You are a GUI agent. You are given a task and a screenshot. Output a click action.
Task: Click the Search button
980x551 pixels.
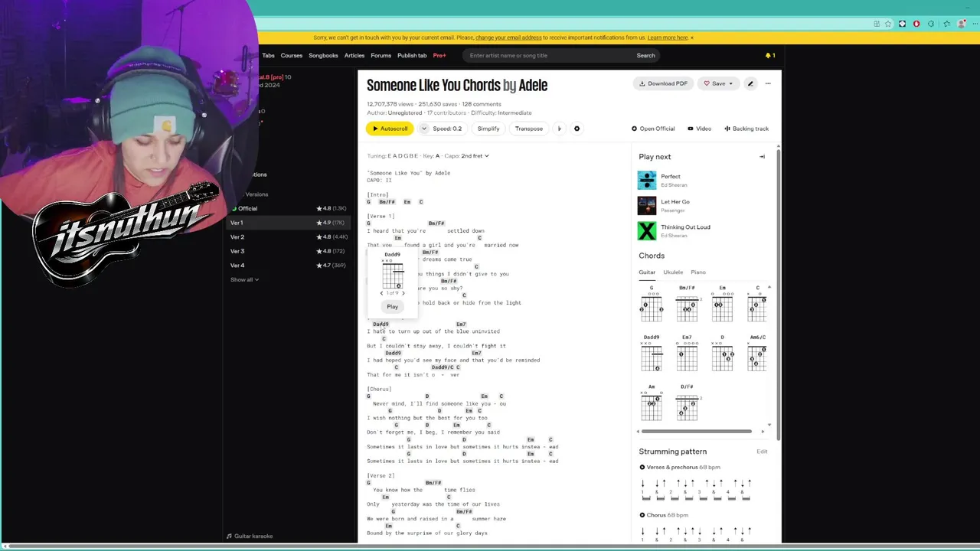pos(645,55)
